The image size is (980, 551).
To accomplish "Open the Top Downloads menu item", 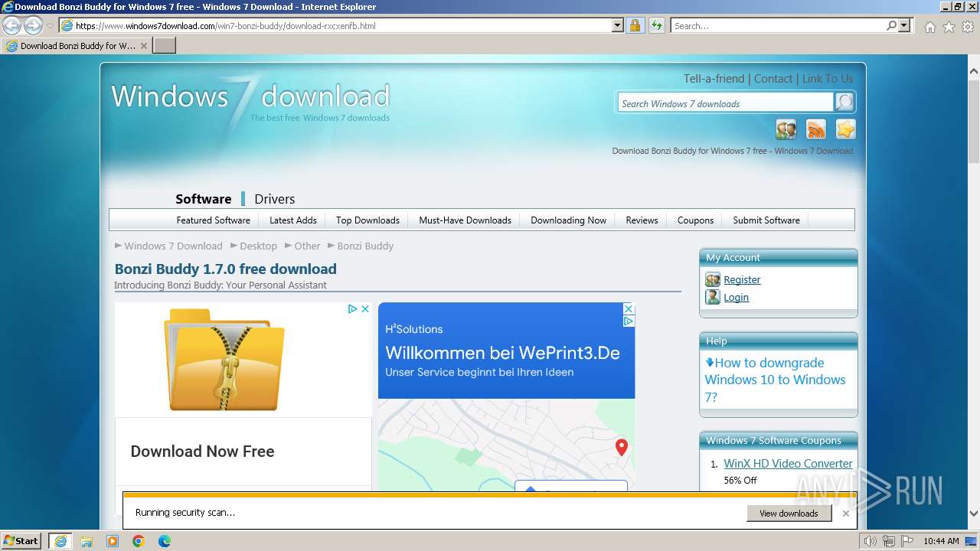I will tap(367, 220).
